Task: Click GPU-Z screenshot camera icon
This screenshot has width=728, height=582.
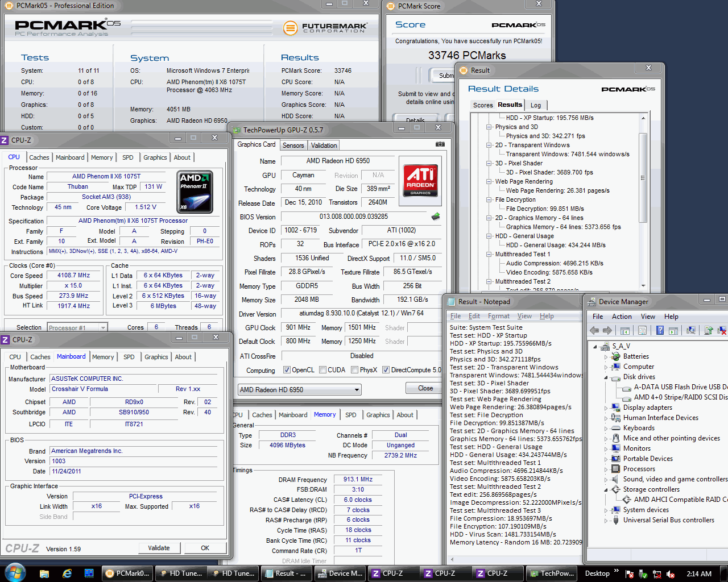Action: (440, 144)
